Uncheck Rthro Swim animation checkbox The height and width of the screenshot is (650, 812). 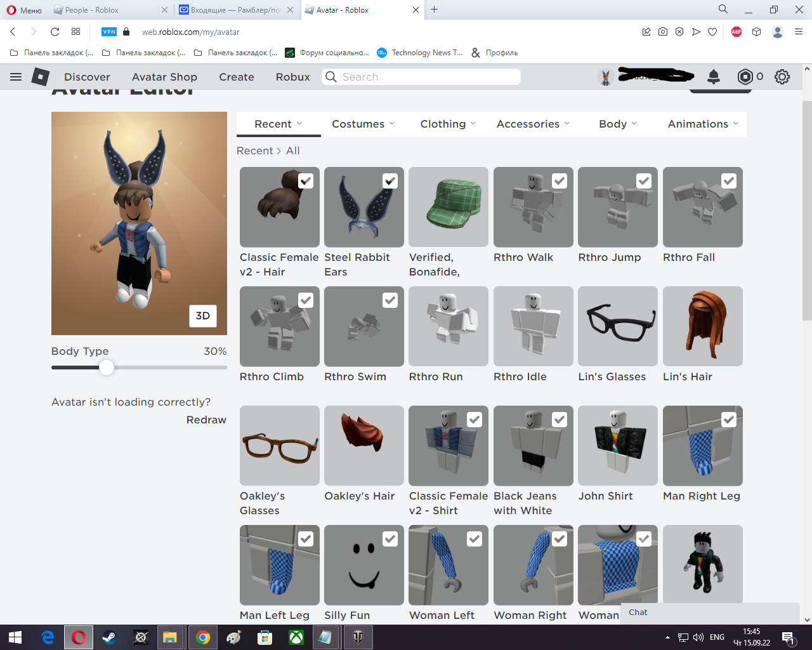pos(390,300)
